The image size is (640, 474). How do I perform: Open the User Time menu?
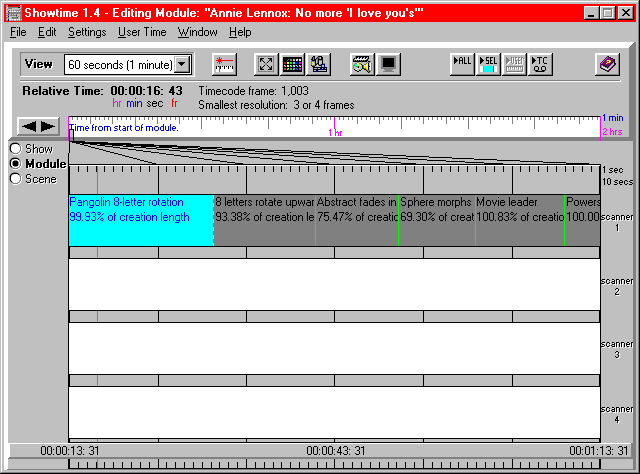142,32
